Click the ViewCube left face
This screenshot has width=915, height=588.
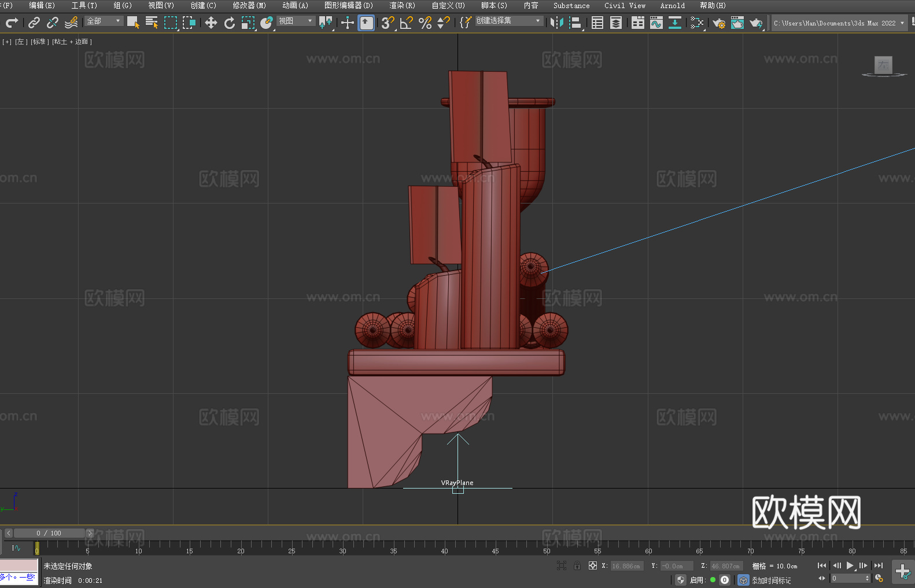click(883, 65)
